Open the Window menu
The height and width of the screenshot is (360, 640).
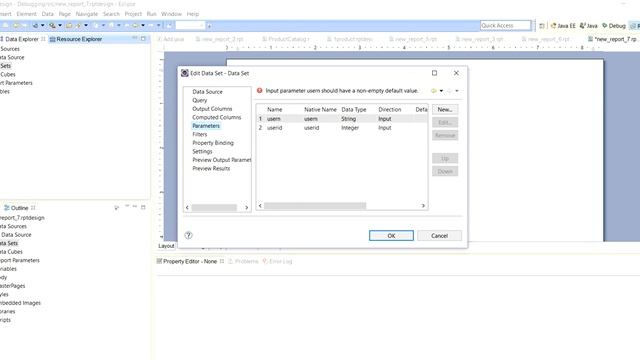(171, 14)
